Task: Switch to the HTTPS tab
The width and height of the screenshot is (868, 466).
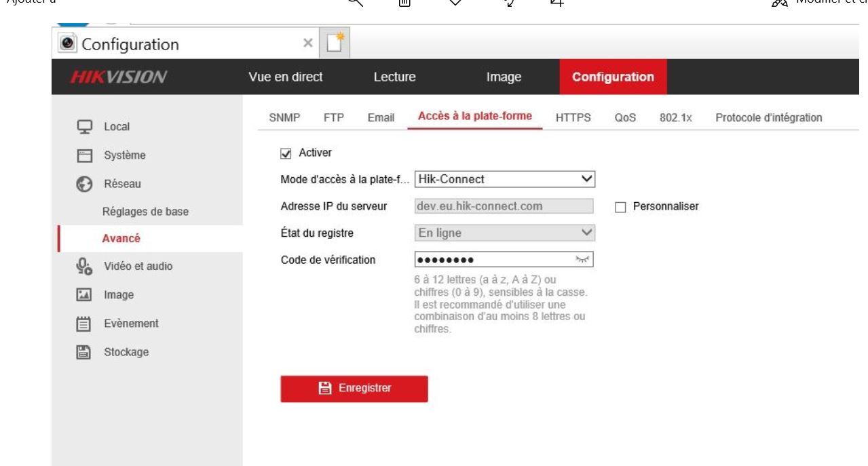Action: 573,118
